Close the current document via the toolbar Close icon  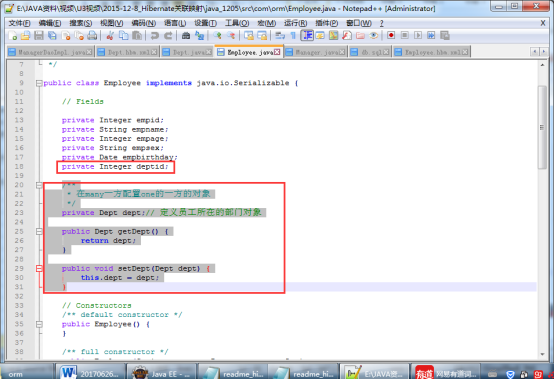[66, 35]
